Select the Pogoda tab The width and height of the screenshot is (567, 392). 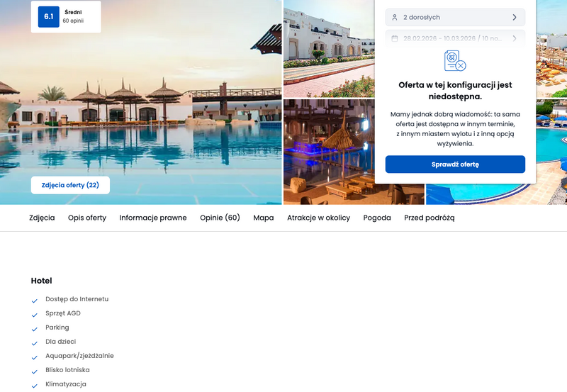(377, 218)
